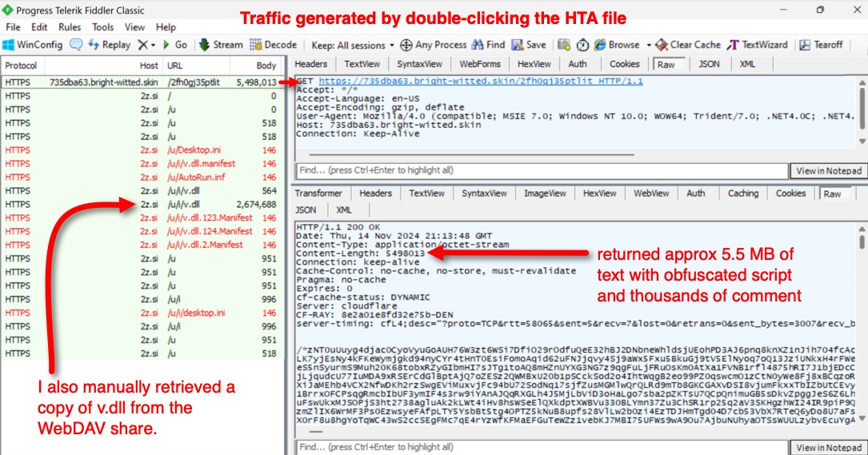
Task: Open the request inspector XML tab
Action: (x=747, y=64)
